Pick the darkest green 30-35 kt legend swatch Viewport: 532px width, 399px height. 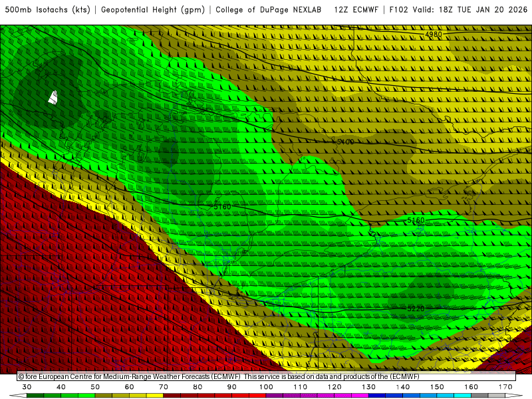coord(35,396)
